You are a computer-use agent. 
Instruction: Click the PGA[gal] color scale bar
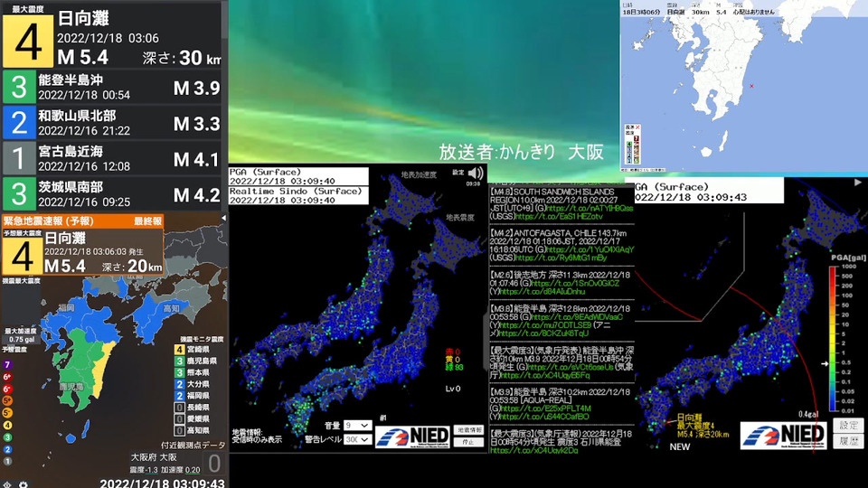point(834,339)
